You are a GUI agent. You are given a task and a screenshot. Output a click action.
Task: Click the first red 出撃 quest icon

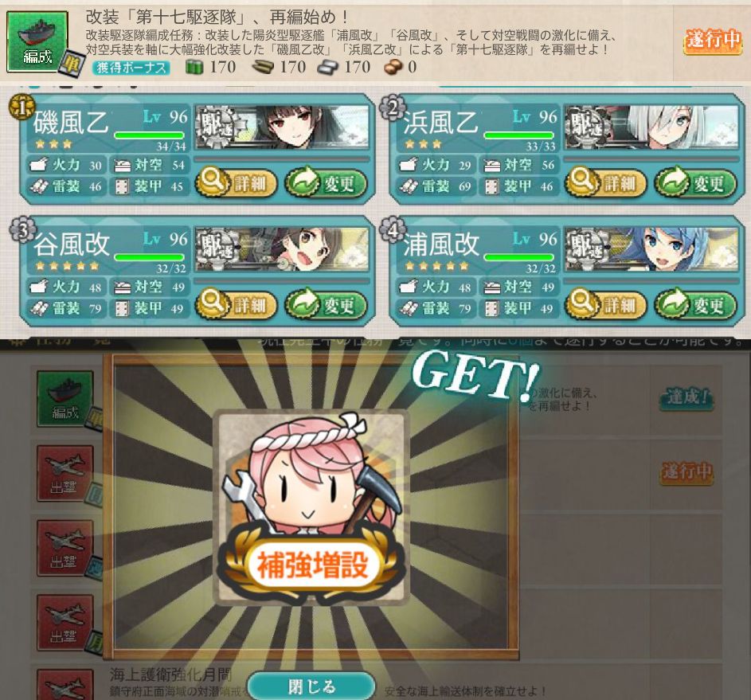pyautogui.click(x=65, y=473)
